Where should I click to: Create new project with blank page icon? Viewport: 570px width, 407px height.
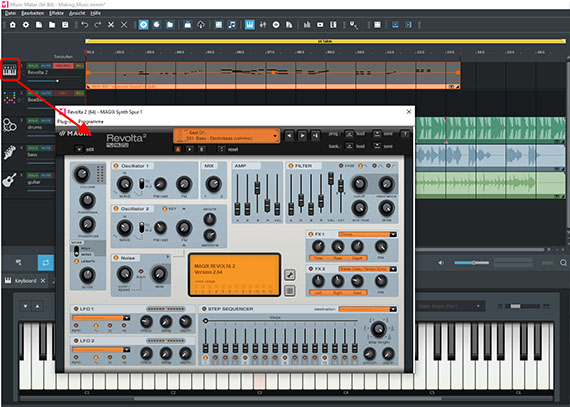[x=39, y=25]
